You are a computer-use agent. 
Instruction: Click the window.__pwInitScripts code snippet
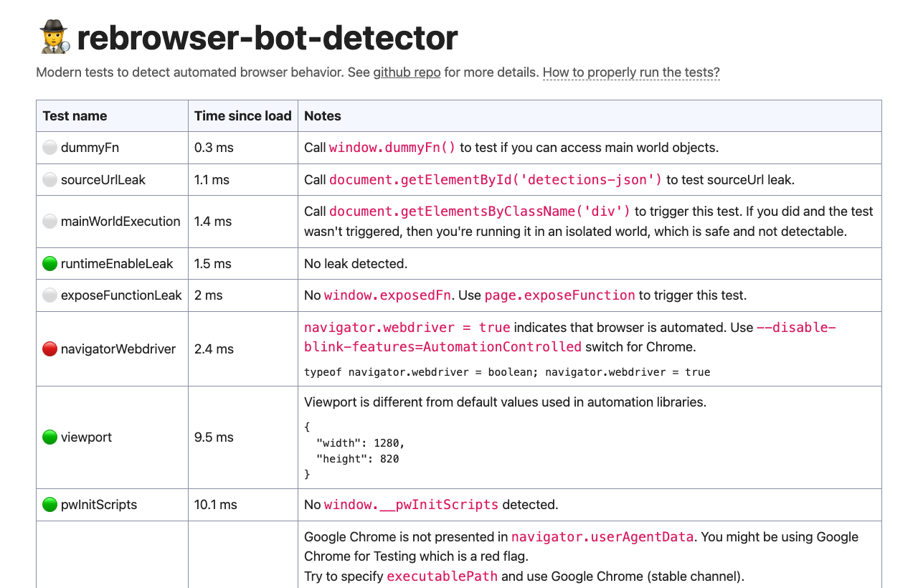click(412, 505)
